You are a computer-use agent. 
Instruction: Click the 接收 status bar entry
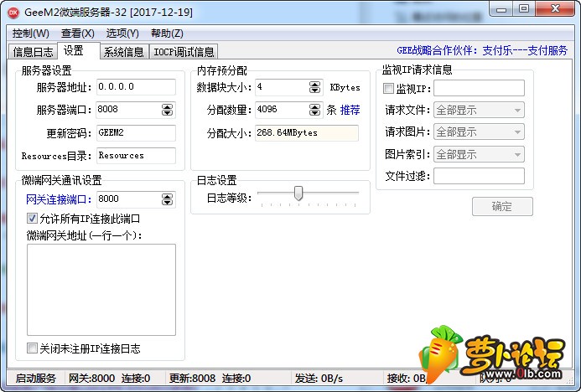click(407, 379)
